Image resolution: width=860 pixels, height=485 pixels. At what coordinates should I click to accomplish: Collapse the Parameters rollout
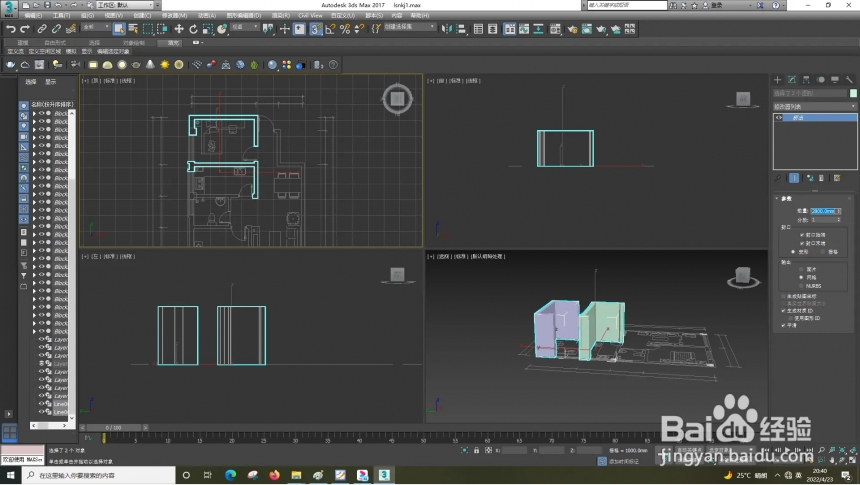[777, 198]
